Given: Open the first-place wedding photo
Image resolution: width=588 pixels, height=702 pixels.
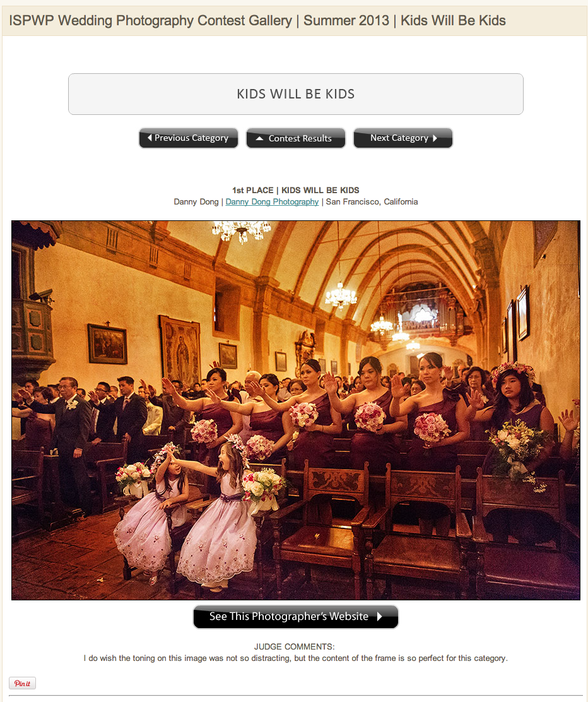Looking at the screenshot, I should click(296, 410).
